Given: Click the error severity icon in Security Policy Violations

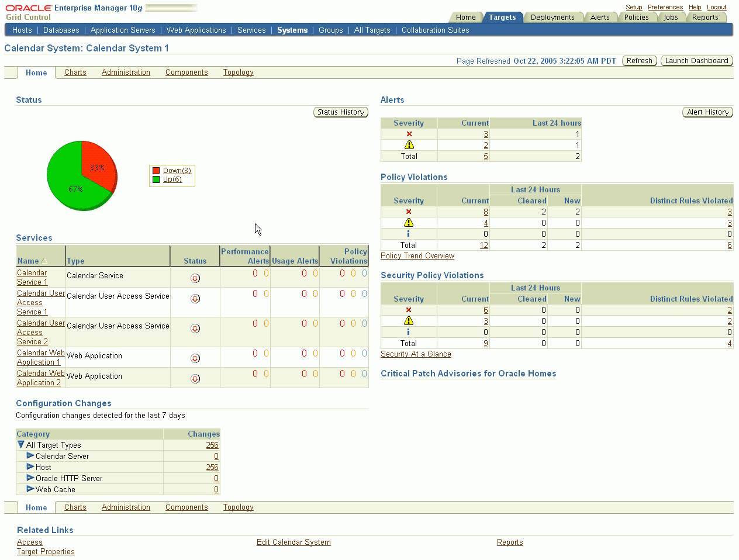Looking at the screenshot, I should coord(409,309).
